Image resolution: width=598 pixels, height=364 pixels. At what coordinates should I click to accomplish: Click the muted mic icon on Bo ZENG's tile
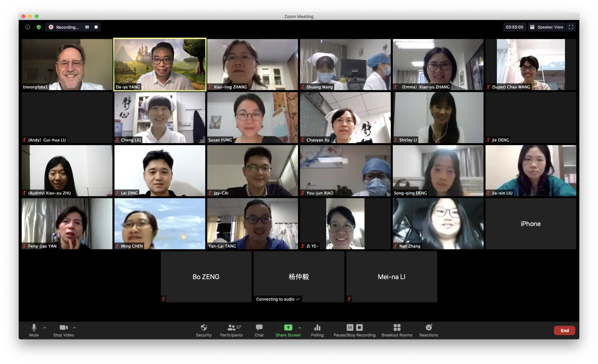164,299
